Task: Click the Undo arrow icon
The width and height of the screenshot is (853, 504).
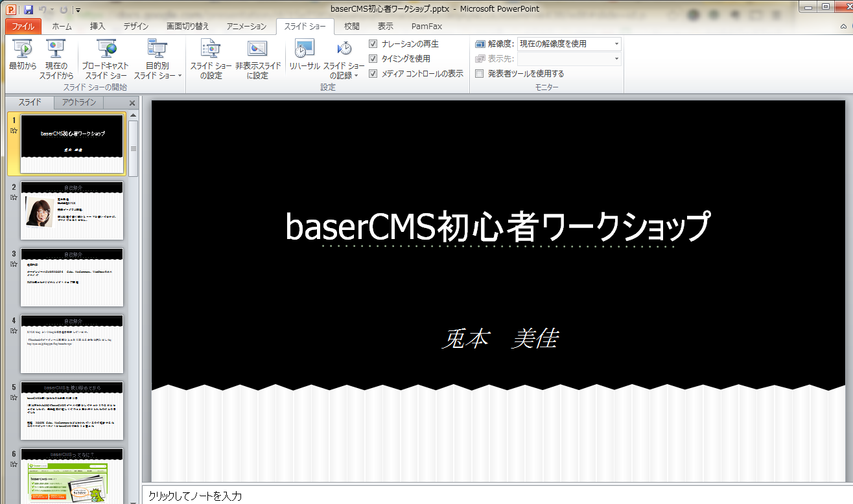Action: coord(43,10)
